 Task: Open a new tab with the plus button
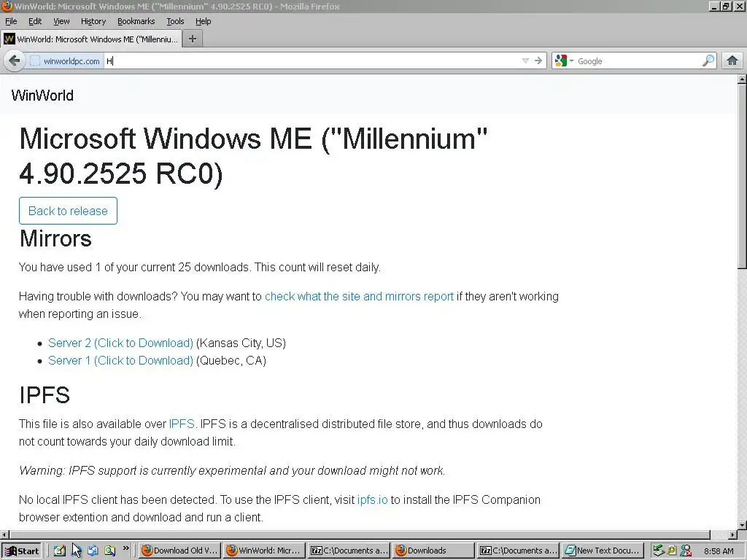tap(193, 39)
